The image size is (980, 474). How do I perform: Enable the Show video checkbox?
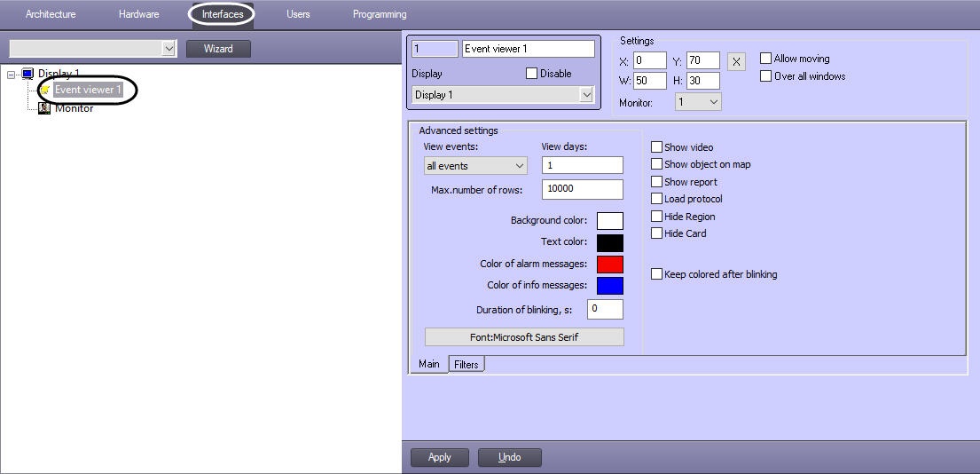click(x=657, y=147)
